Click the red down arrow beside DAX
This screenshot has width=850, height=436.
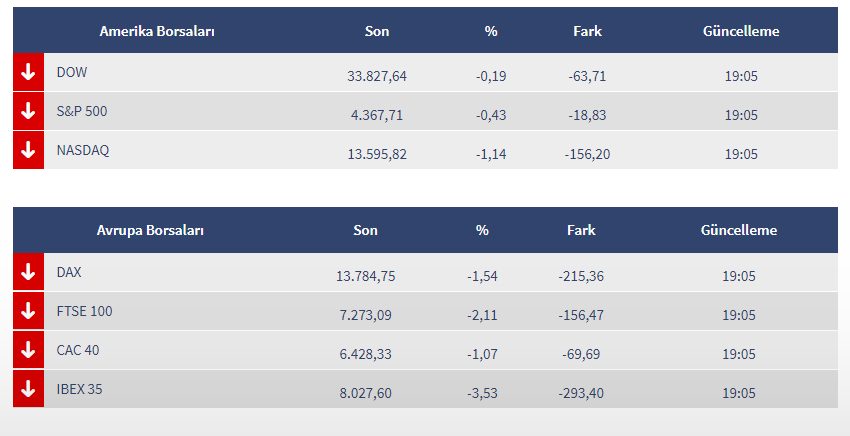[x=28, y=272]
